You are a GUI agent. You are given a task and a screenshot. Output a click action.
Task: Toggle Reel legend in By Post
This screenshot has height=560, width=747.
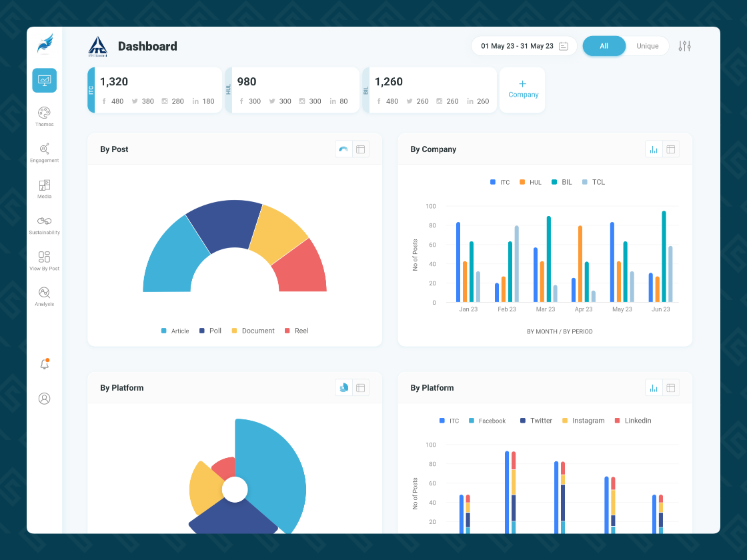[x=296, y=331]
